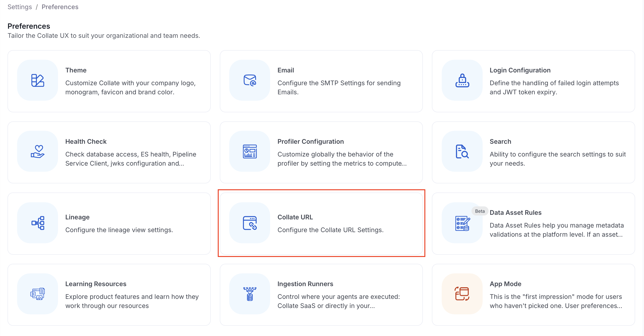Screen dimensions: 644x336
Task: Go to Settings in the breadcrumb
Action: (x=20, y=7)
